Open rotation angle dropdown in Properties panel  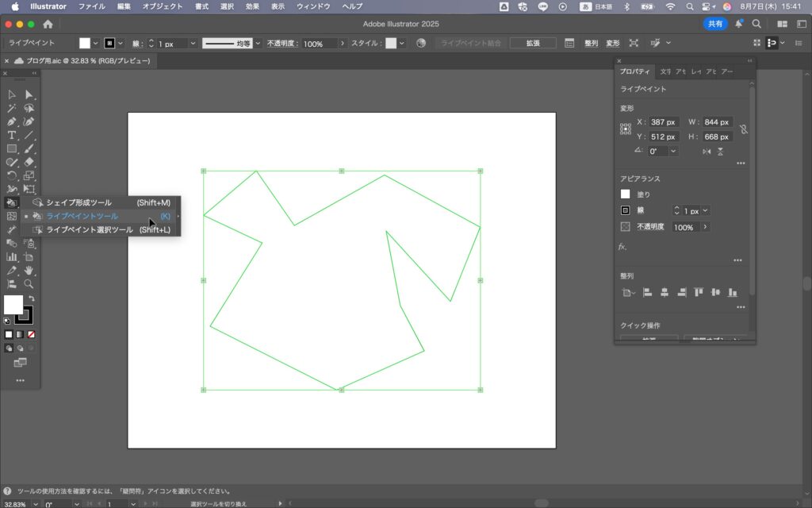(673, 152)
